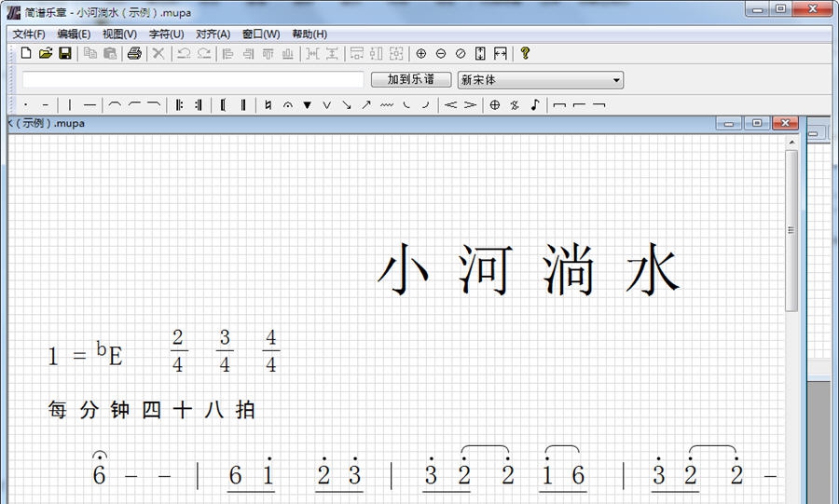Insert a short dash symbol
This screenshot has width=839, height=504.
pos(45,105)
